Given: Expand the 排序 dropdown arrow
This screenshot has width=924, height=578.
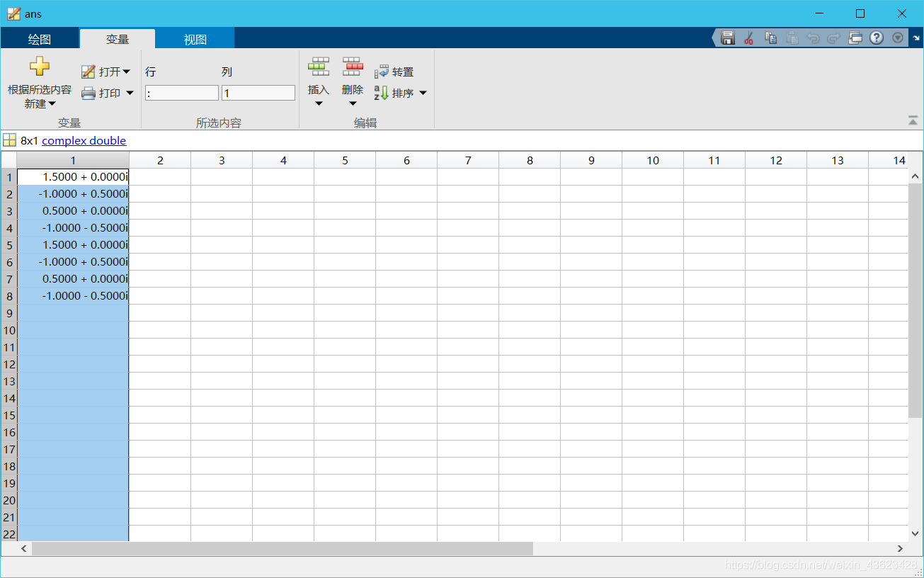Looking at the screenshot, I should [x=423, y=93].
